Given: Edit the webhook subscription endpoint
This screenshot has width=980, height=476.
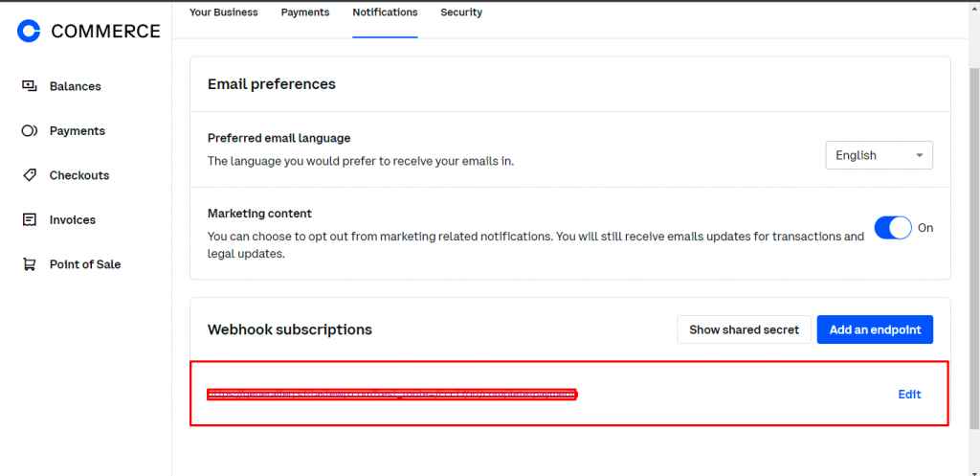Looking at the screenshot, I should click(x=909, y=395).
